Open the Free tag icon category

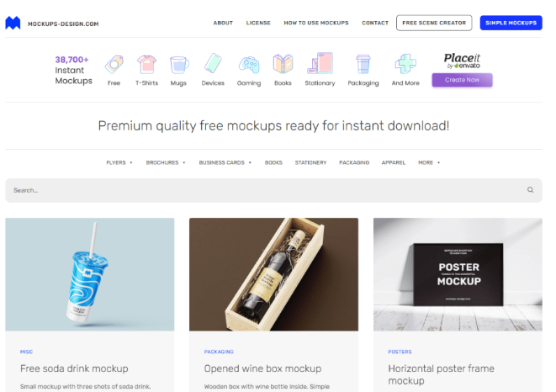(x=114, y=64)
